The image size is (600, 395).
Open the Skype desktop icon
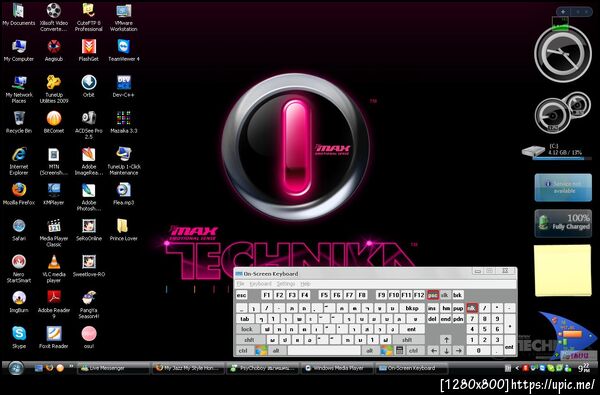pos(19,337)
